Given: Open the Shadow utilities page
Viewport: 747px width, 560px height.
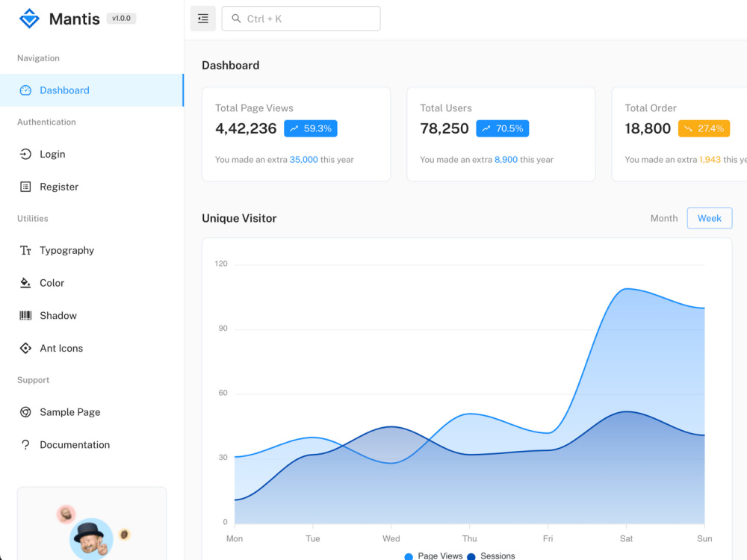Looking at the screenshot, I should click(92, 315).
